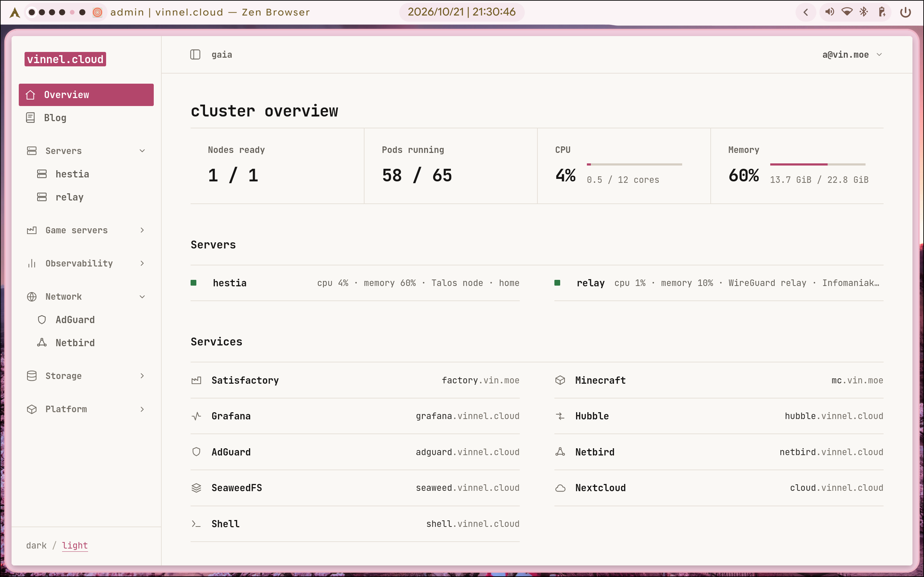Click the SeaweedFS layers icon

[x=196, y=488]
